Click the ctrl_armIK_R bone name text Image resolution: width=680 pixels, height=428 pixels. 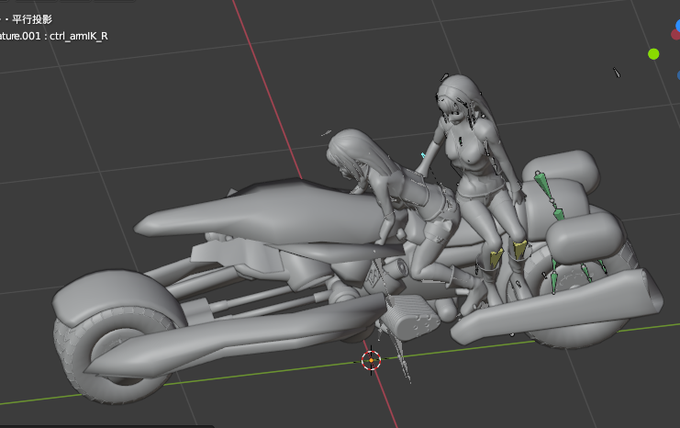(78, 36)
